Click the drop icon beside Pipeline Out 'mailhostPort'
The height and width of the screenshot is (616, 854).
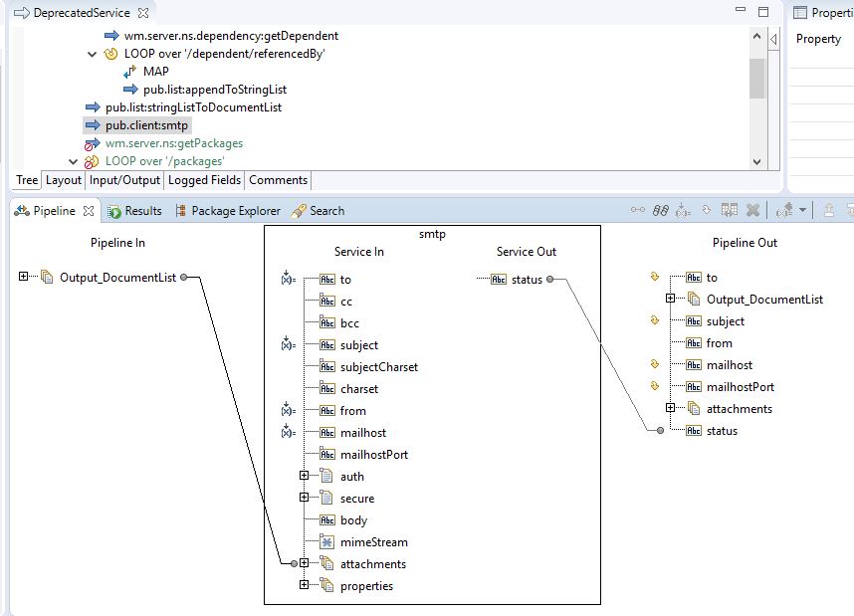(655, 385)
